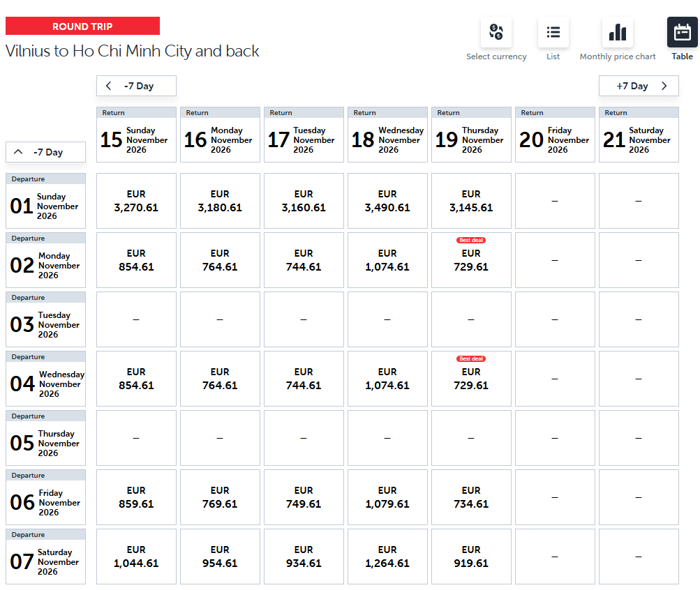Open the Monthly price chart view

[618, 32]
